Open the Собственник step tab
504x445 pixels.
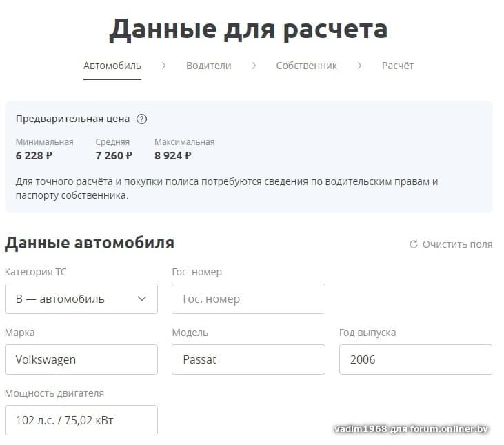click(x=306, y=66)
